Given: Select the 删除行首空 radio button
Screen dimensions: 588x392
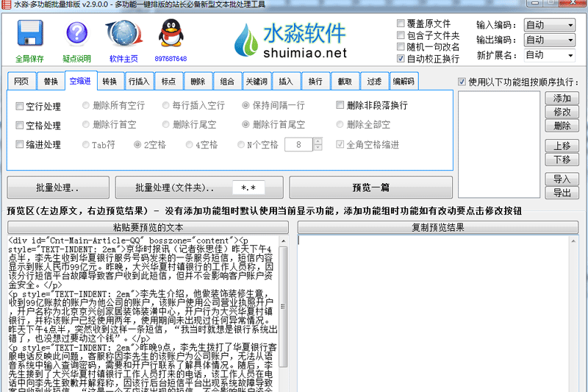Looking at the screenshot, I should pos(86,124).
